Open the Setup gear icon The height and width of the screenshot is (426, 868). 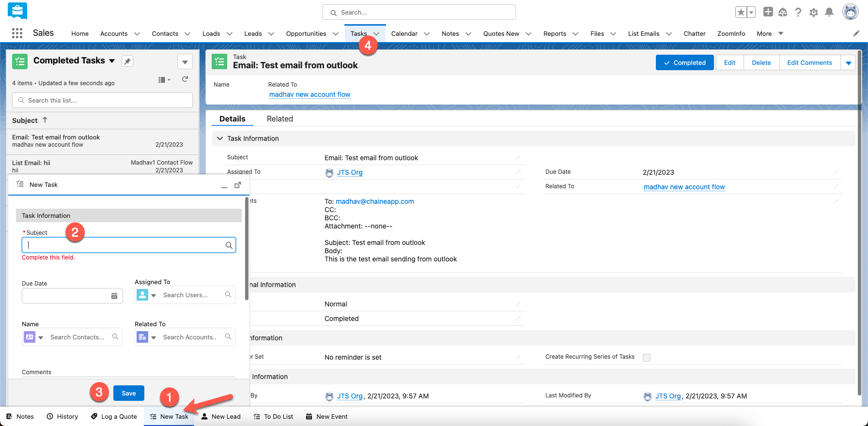pos(814,13)
